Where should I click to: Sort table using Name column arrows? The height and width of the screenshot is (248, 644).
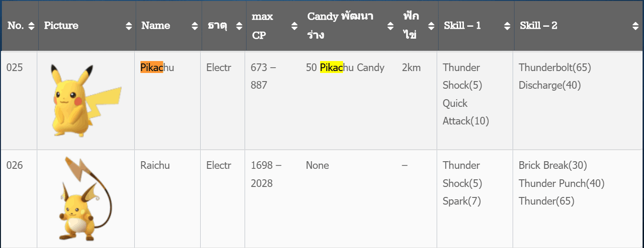(x=195, y=26)
